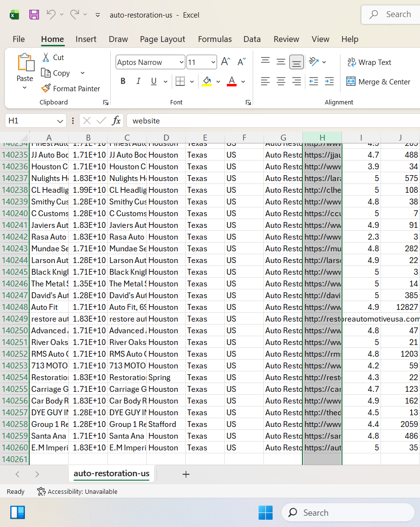Open the File menu
This screenshot has width=420, height=527.
19,40
